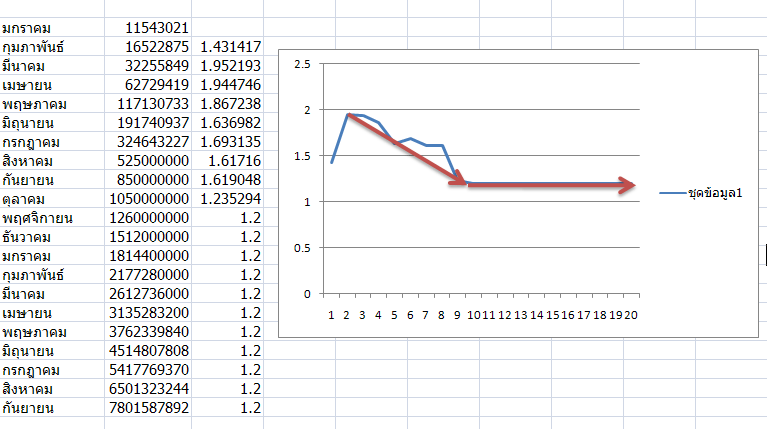Click the month cell ธันวาคม
This screenshot has width=767, height=429.
52,237
